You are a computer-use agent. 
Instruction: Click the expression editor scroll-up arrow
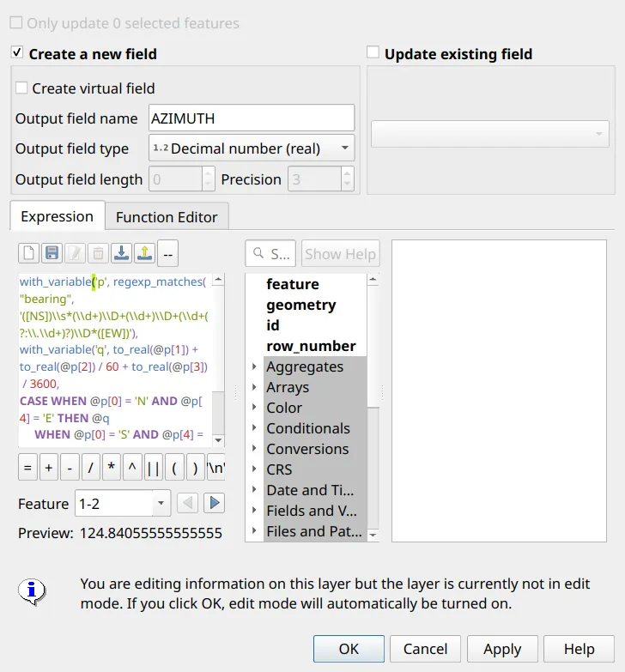pyautogui.click(x=218, y=280)
